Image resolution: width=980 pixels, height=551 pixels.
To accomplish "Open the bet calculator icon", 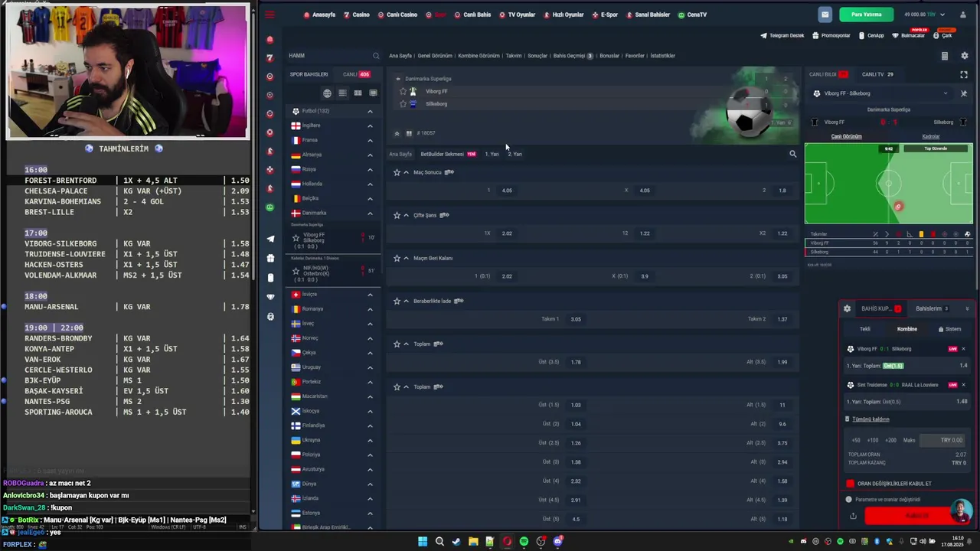I will coord(944,56).
